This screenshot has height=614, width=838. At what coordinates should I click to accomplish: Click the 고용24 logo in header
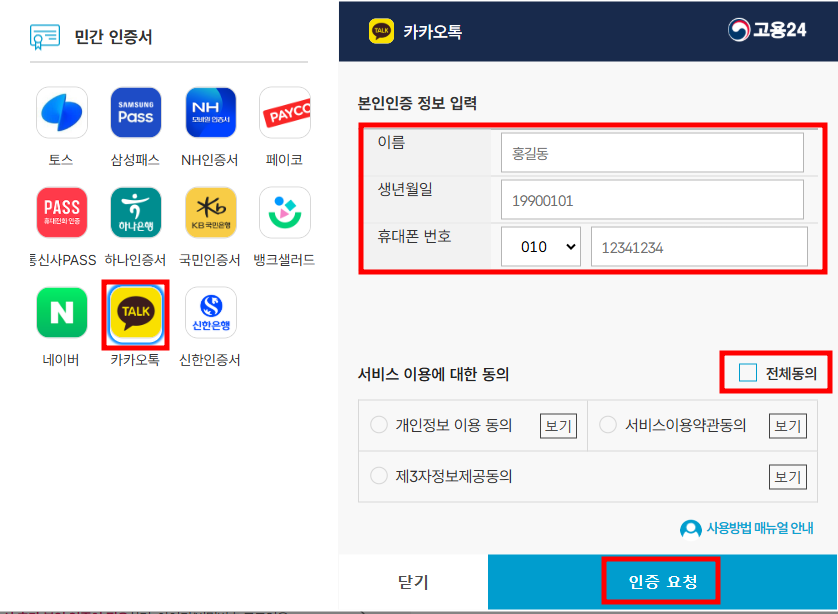point(767,30)
